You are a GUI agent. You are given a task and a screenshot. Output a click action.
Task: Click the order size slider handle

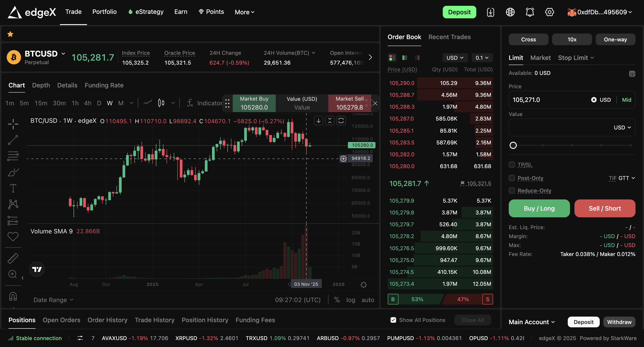(513, 145)
